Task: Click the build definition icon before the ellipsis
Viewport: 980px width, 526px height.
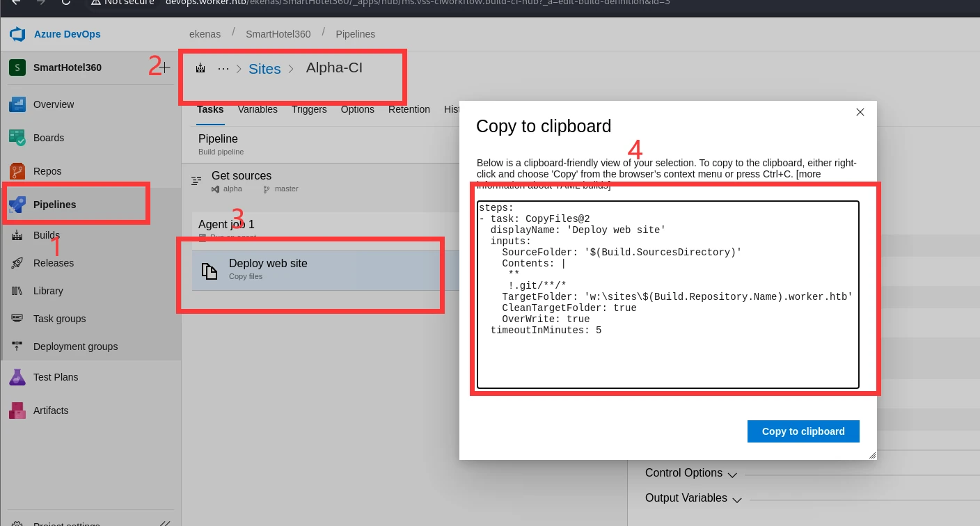Action: (x=200, y=68)
